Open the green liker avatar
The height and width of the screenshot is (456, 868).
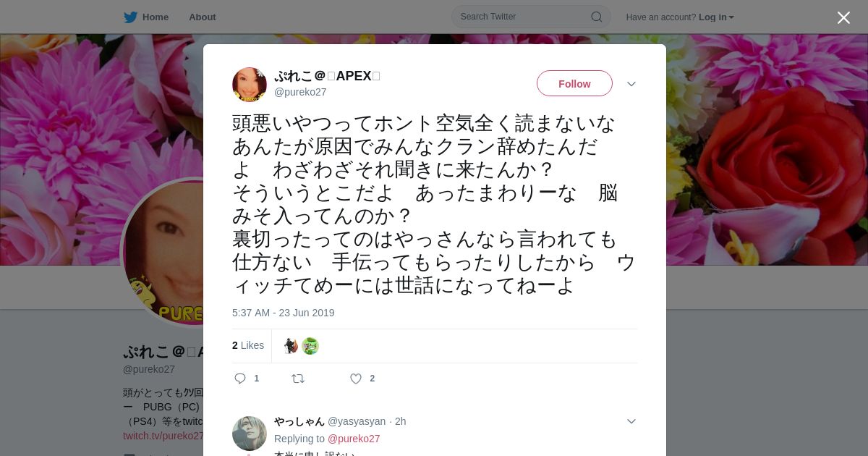tap(310, 346)
